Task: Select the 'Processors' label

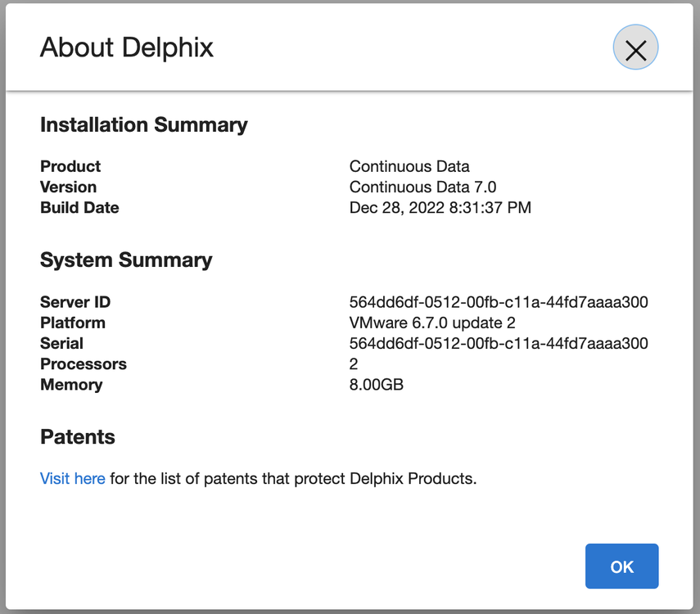Action: [x=84, y=363]
